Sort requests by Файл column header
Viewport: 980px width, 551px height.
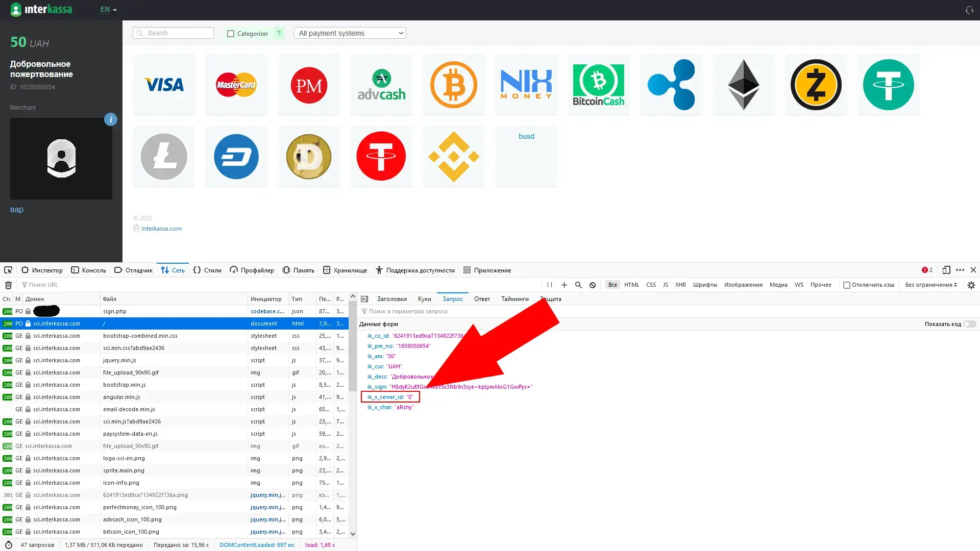pos(174,299)
